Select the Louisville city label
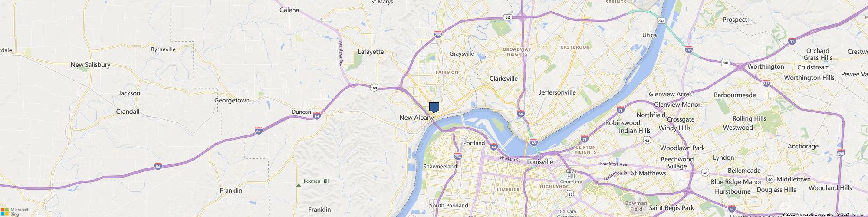The height and width of the screenshot is (217, 868). pyautogui.click(x=540, y=162)
